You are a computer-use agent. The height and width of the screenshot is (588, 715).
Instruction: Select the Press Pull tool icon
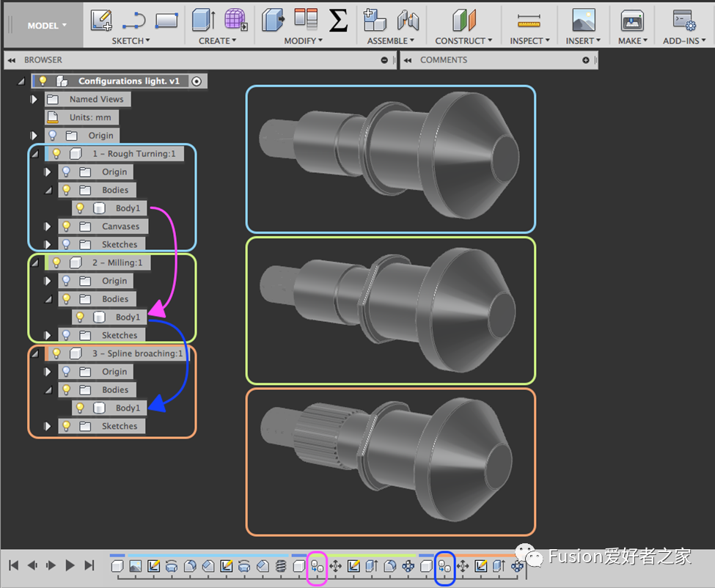(x=273, y=20)
